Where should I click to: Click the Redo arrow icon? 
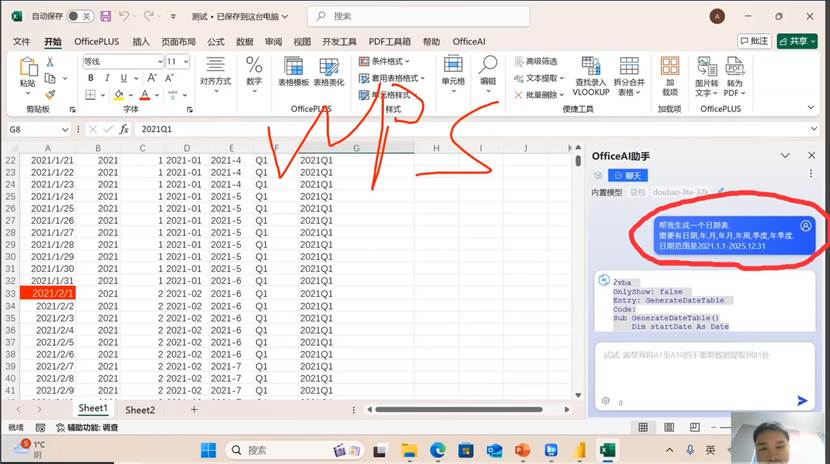(x=149, y=16)
